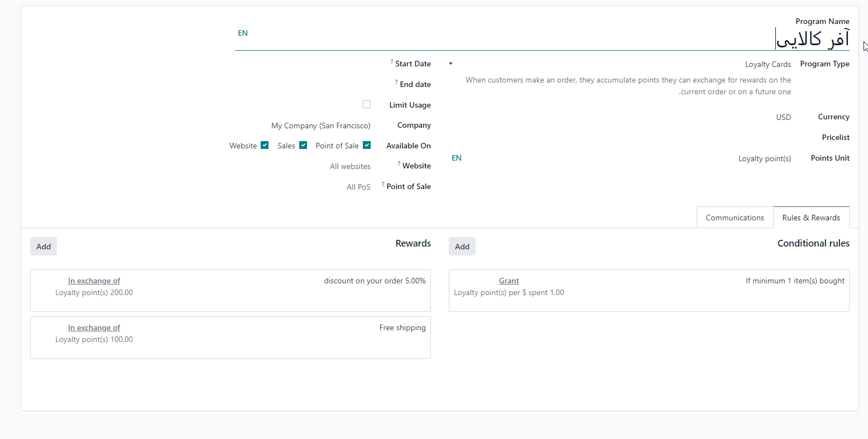This screenshot has height=439, width=868.
Task: Open the Free shipping reward card
Action: (230, 337)
